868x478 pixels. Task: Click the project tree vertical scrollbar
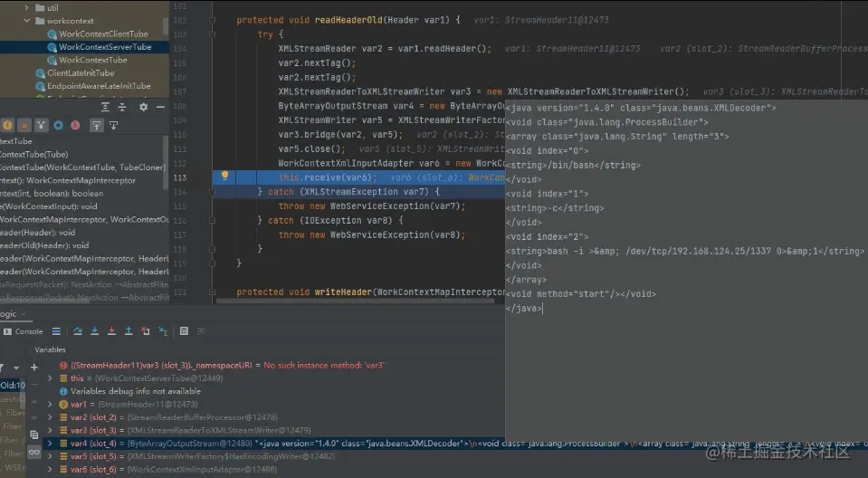click(x=166, y=26)
